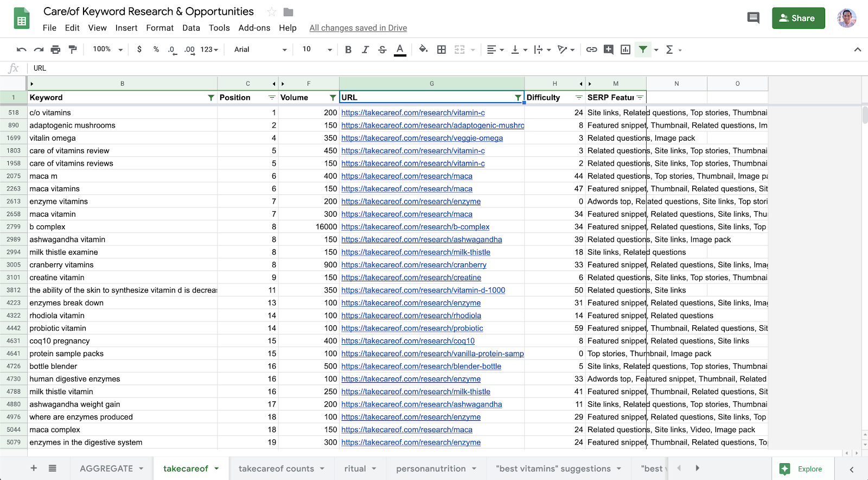Open the text color picker

pos(400,49)
